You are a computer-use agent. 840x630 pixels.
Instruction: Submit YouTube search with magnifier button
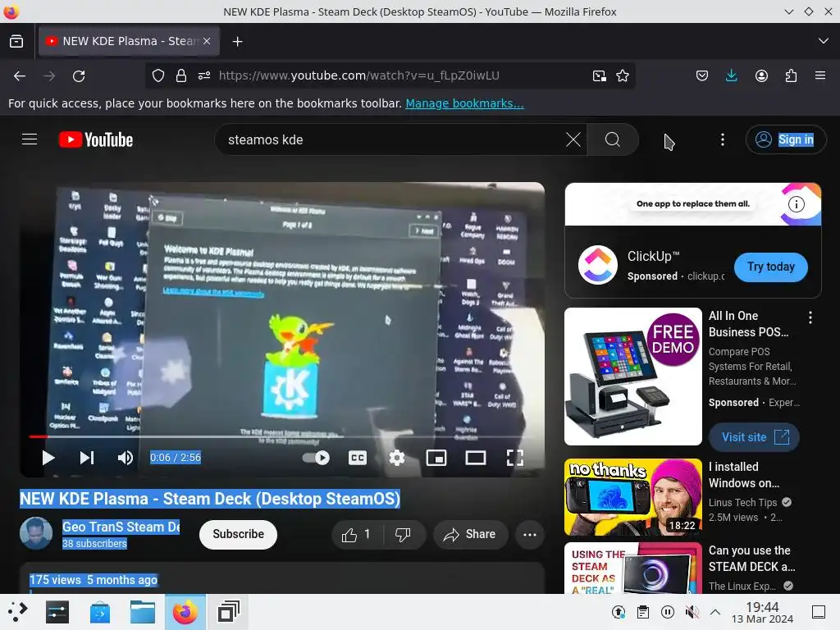(x=613, y=139)
